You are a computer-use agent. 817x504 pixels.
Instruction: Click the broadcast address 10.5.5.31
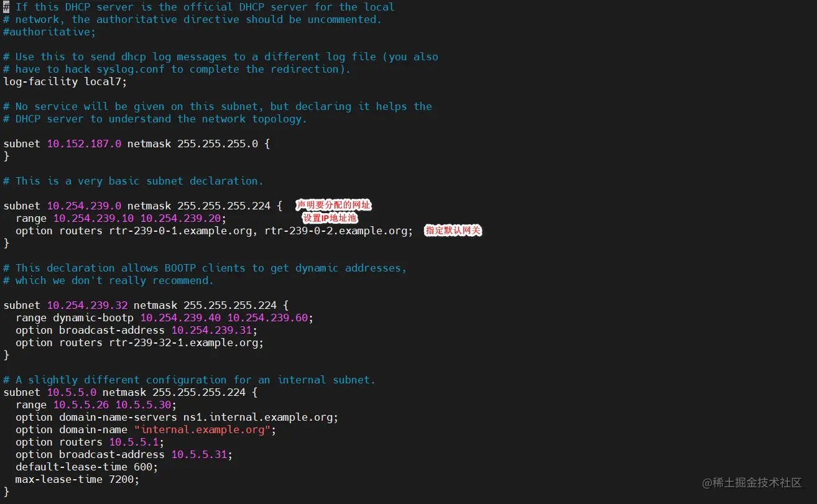pyautogui.click(x=199, y=454)
